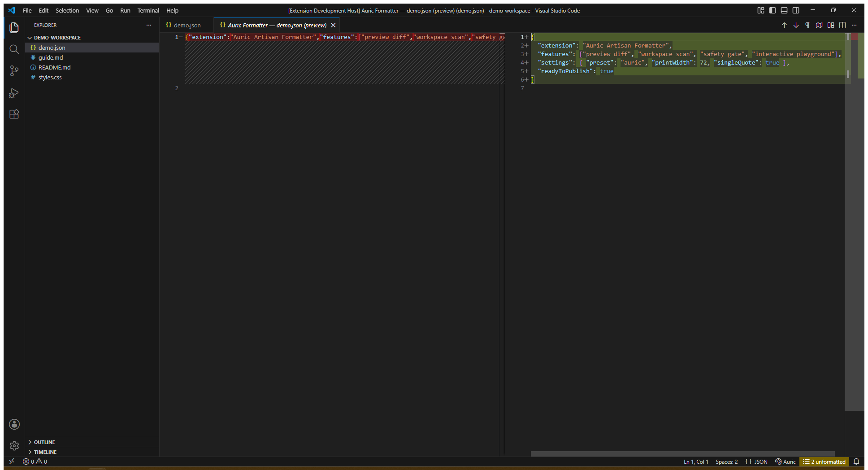Viewport: 868px width, 470px height.
Task: Click the Ln 1, Col 1 indicator
Action: tap(696, 461)
